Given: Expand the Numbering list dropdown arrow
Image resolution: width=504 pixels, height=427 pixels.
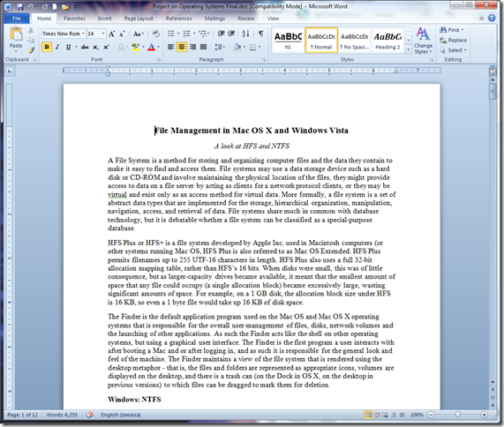Looking at the screenshot, I should [194, 34].
